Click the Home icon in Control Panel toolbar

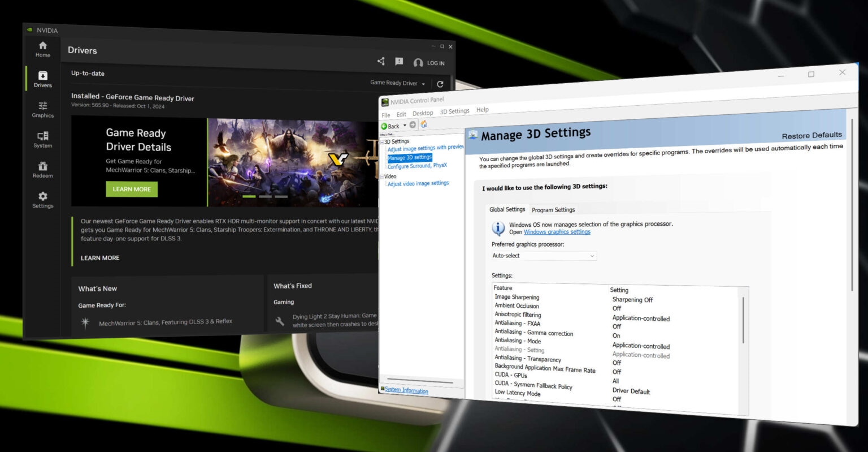[x=424, y=124]
